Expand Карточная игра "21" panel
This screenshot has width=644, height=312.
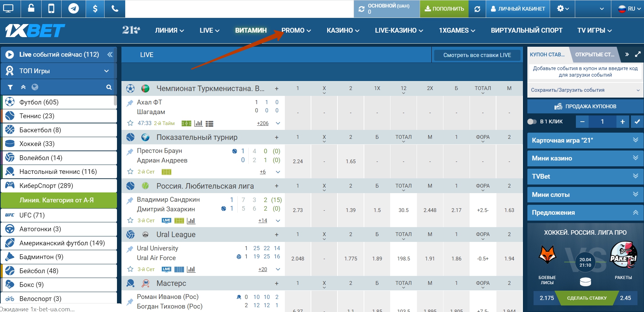pyautogui.click(x=585, y=140)
